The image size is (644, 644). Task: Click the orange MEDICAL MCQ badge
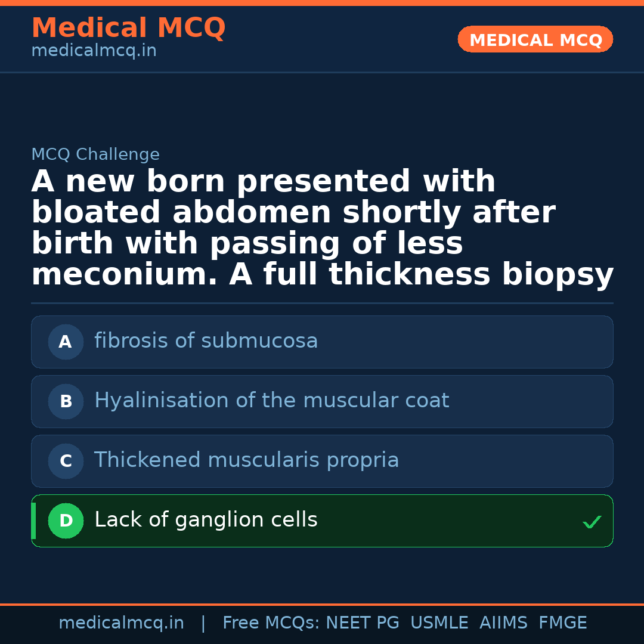(535, 40)
